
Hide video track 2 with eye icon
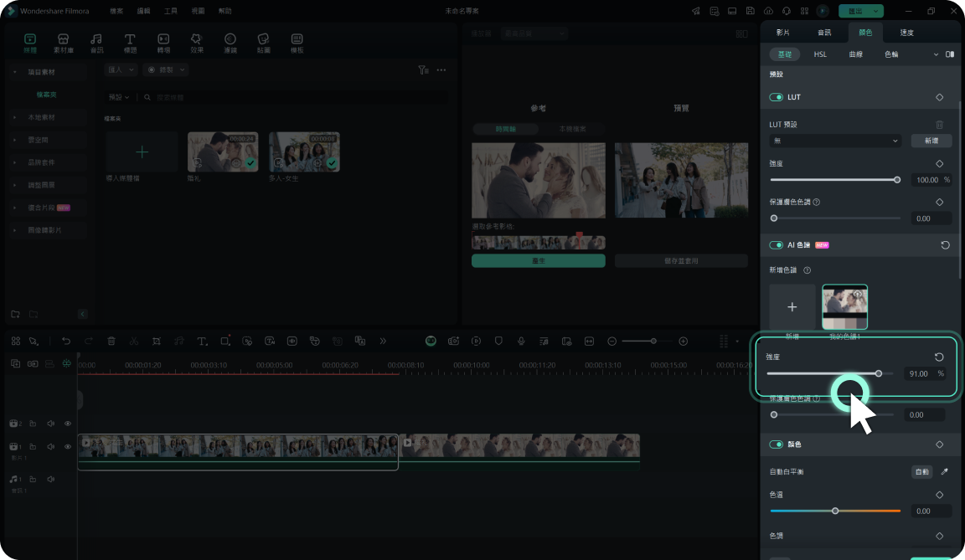click(x=68, y=424)
